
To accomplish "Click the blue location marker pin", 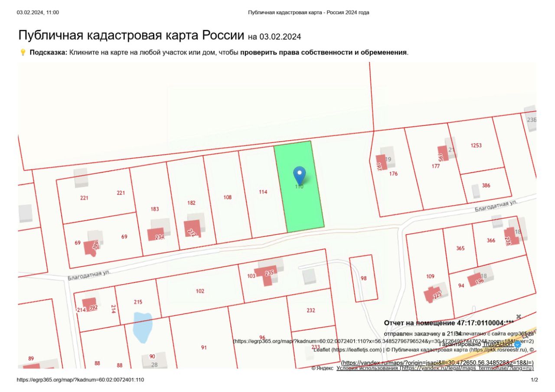I will [x=299, y=175].
